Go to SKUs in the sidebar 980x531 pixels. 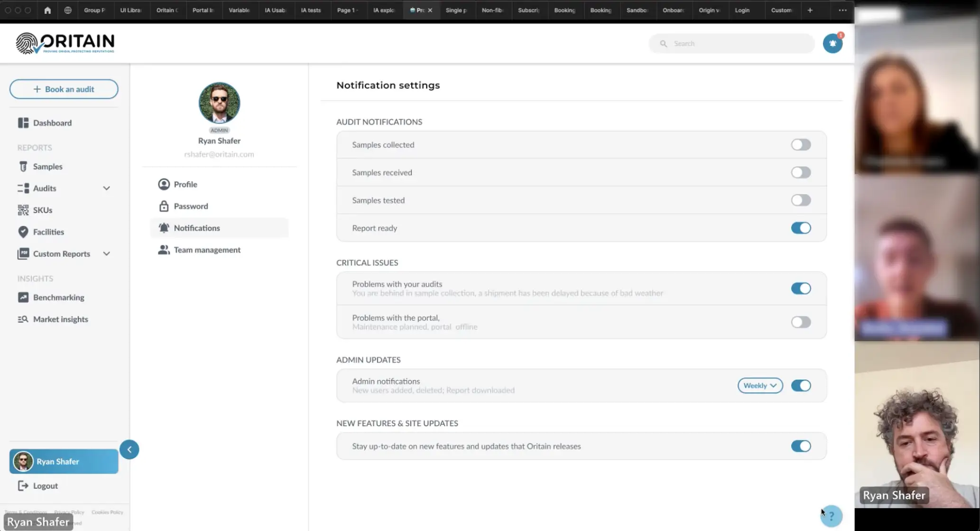click(x=42, y=210)
